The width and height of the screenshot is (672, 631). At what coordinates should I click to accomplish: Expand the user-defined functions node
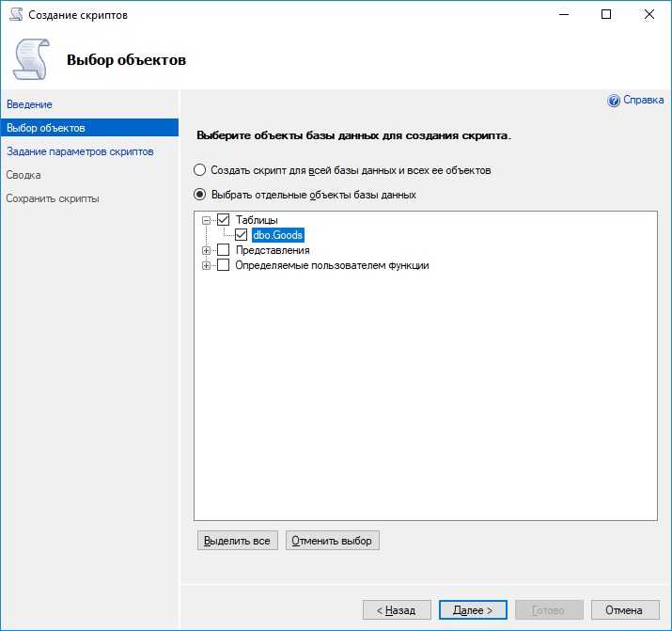[206, 265]
